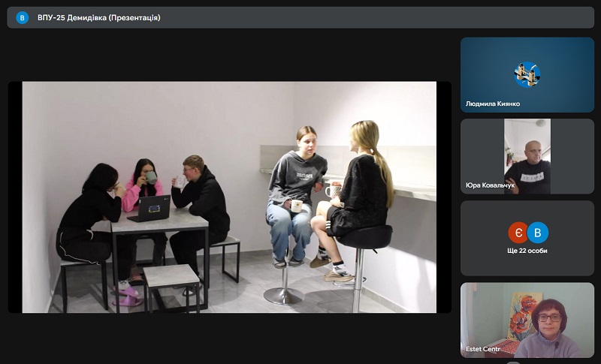Click the orange Є participant avatar
The width and height of the screenshot is (601, 364).
click(x=518, y=232)
